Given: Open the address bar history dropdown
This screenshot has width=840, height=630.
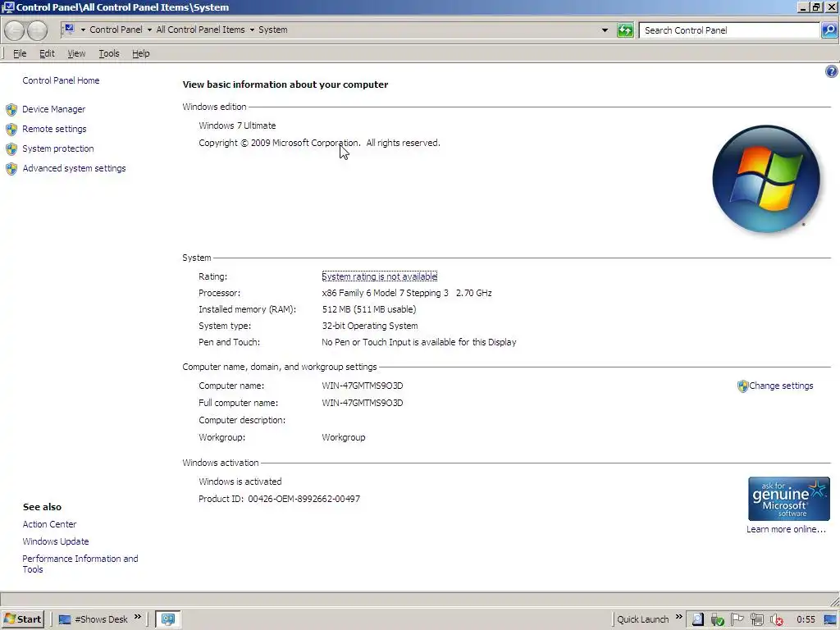Looking at the screenshot, I should click(605, 30).
